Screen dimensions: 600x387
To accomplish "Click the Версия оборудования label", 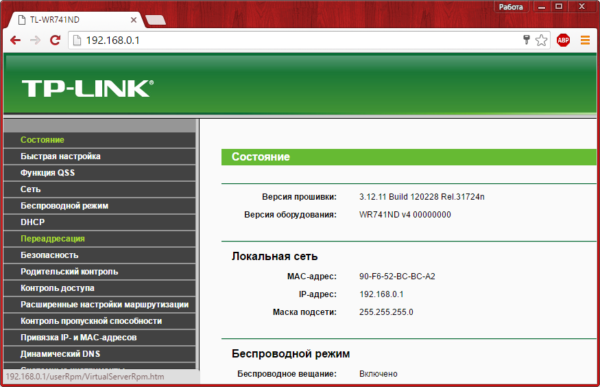I will coord(290,214).
